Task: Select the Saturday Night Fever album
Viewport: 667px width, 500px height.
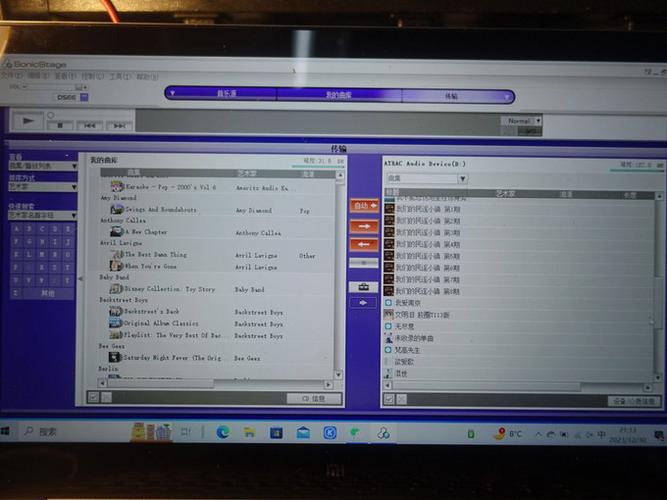Action: click(172, 358)
